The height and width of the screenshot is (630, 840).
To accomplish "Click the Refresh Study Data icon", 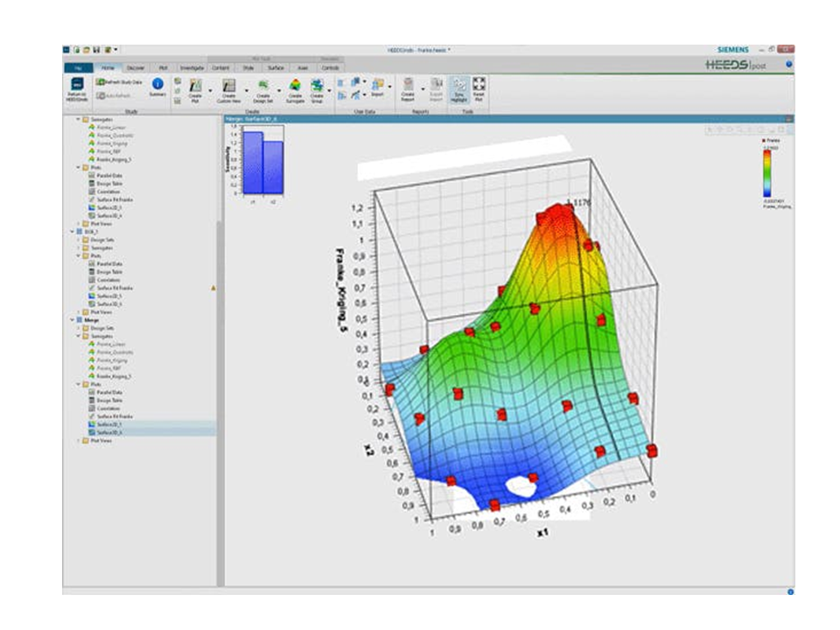I will [x=100, y=82].
